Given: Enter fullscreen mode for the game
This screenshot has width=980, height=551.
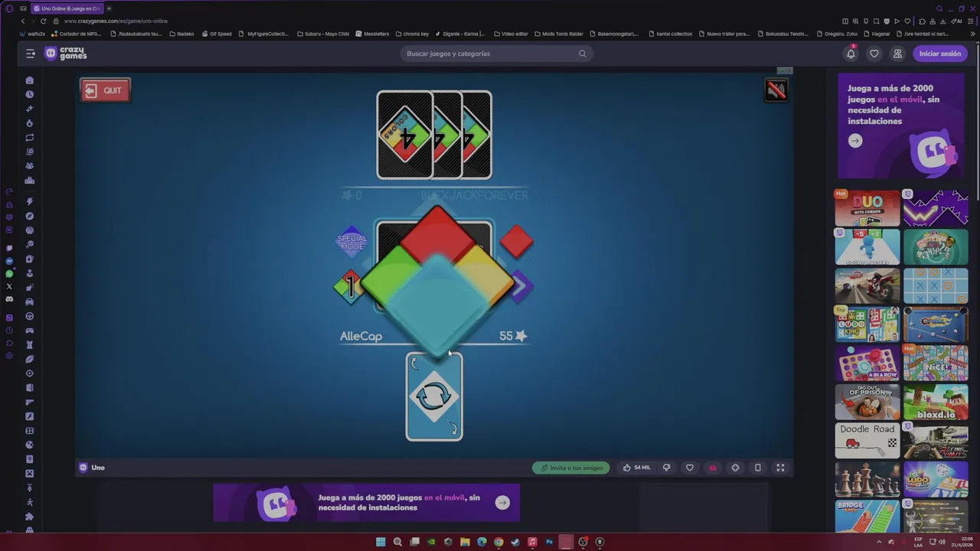Looking at the screenshot, I should [780, 468].
